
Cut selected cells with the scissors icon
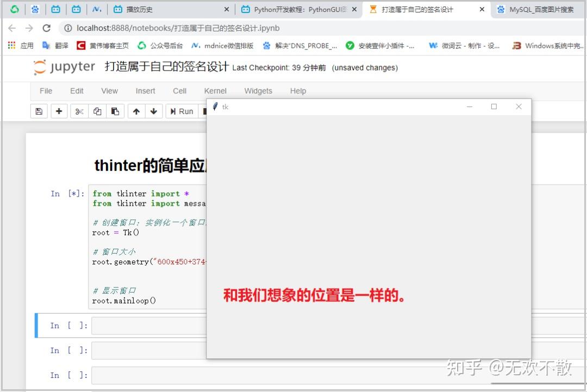pos(79,111)
